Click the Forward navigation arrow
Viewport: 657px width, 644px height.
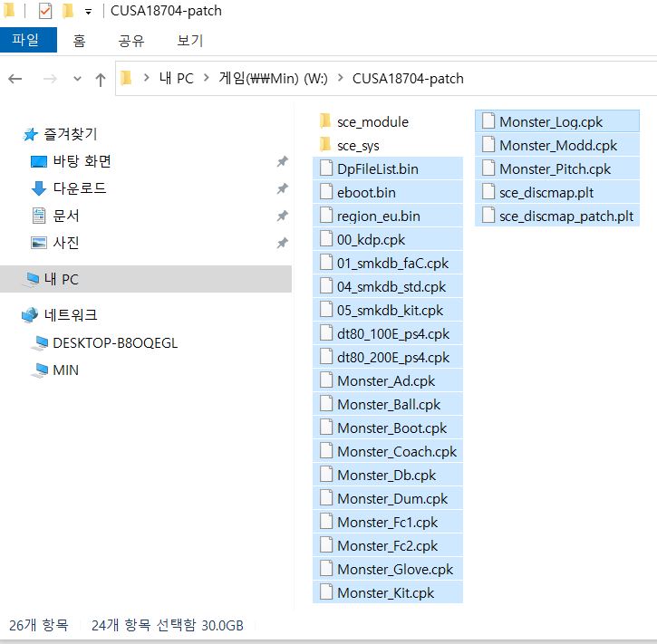tap(50, 78)
